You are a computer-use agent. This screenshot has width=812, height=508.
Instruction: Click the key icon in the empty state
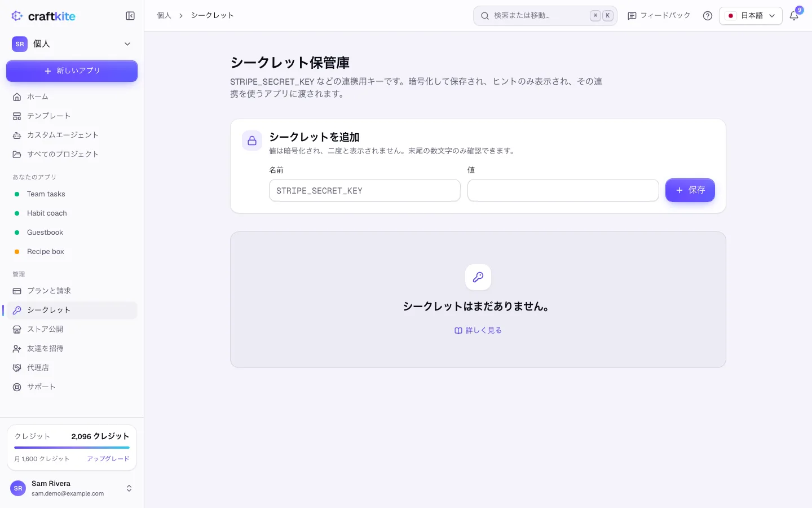478,277
